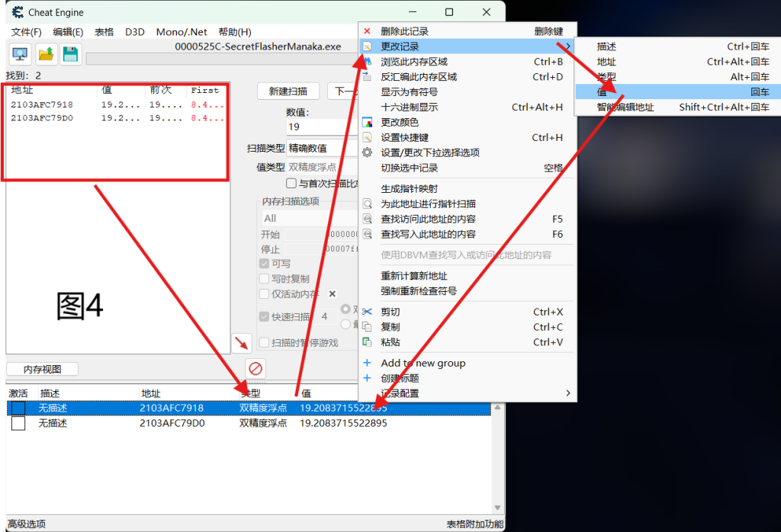Open the 编辑(E) menu
The width and height of the screenshot is (781, 532).
[x=68, y=32]
